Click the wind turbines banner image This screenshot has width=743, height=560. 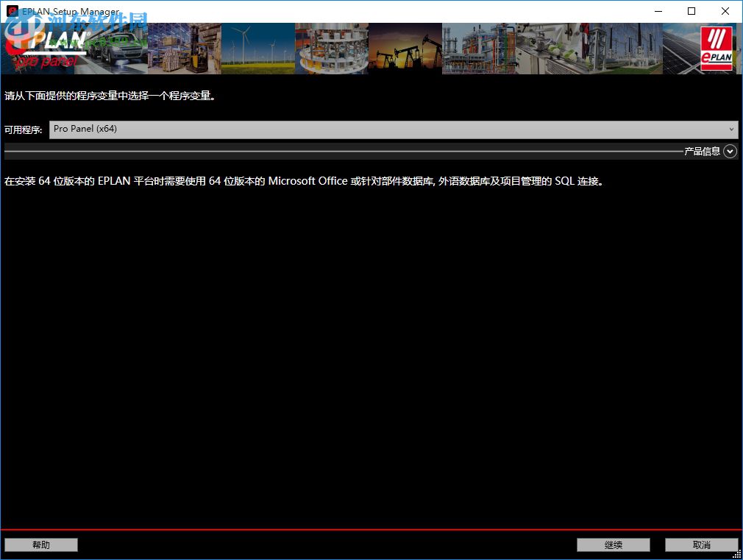pyautogui.click(x=257, y=49)
